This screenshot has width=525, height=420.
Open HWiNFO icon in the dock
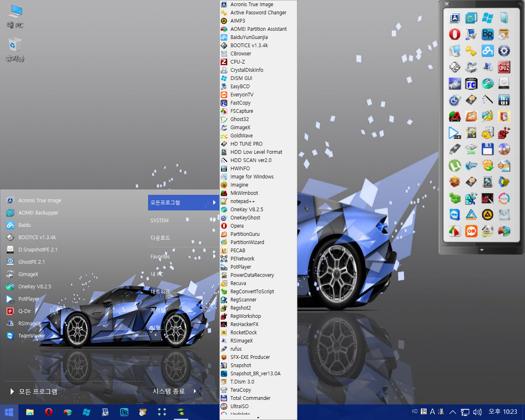[x=504, y=100]
